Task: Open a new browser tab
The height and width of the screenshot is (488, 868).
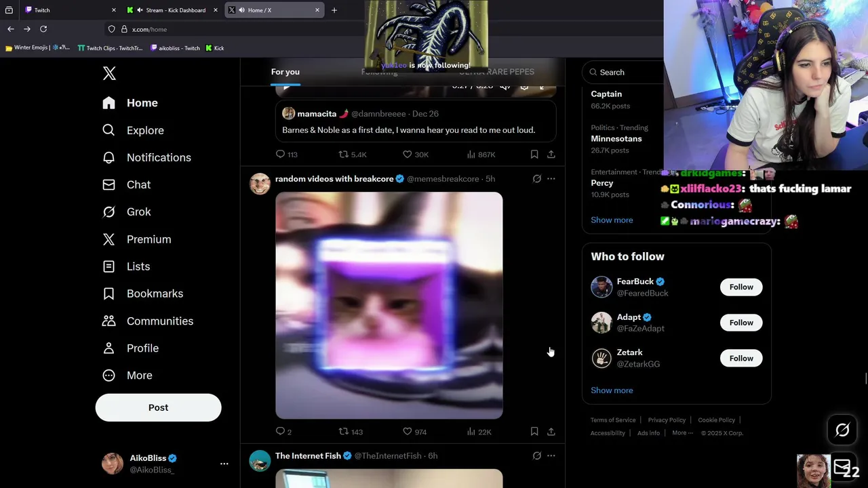Action: click(334, 10)
